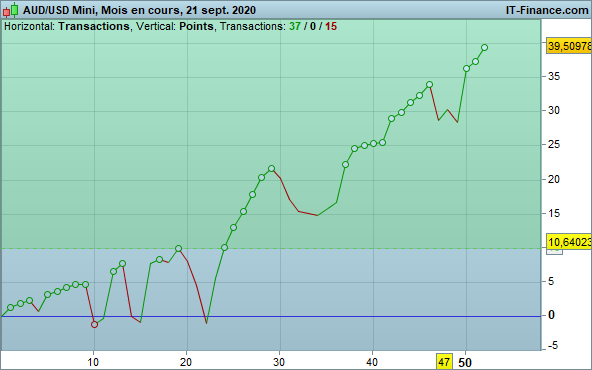Click the 0 label on vertical axis

[x=551, y=315]
